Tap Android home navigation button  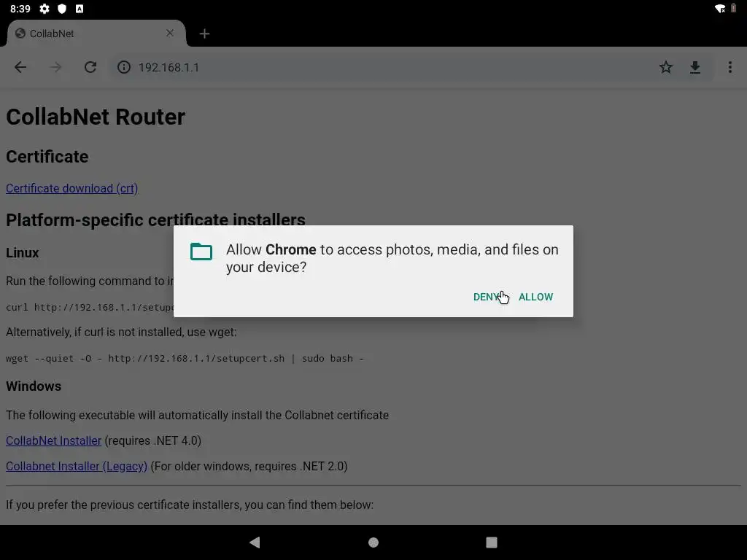[373, 542]
